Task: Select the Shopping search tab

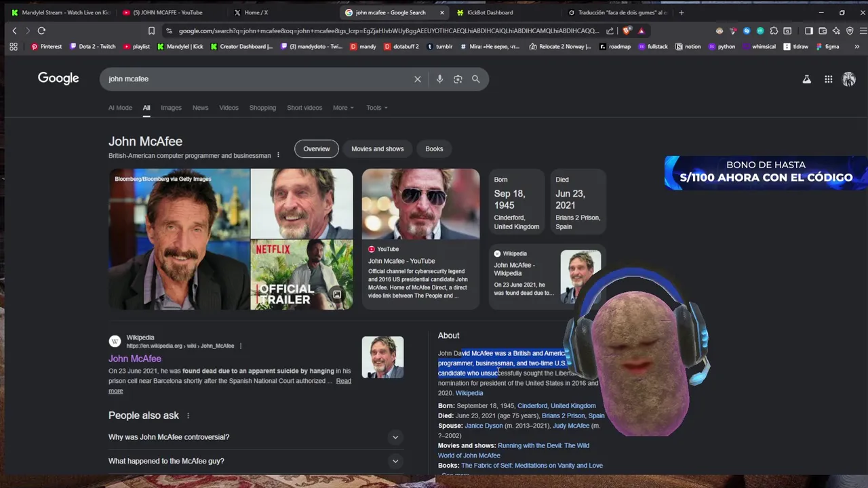Action: [x=262, y=108]
